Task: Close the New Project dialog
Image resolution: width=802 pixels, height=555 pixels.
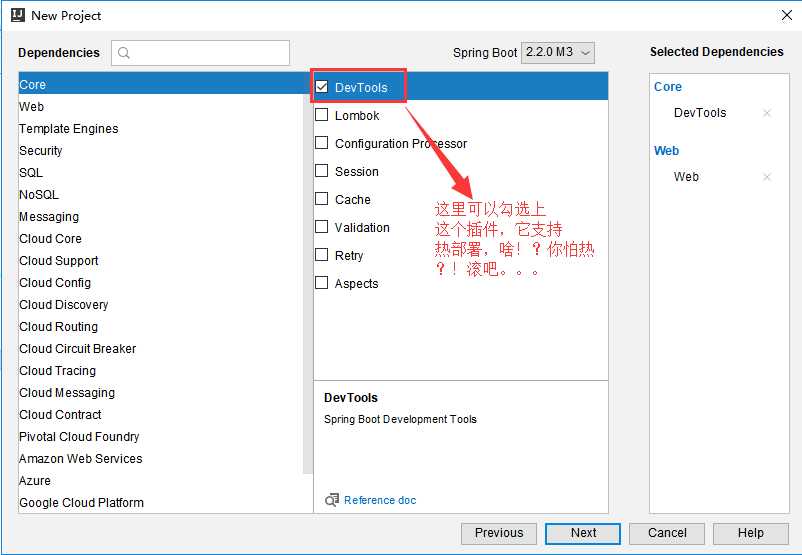Action: pos(787,15)
